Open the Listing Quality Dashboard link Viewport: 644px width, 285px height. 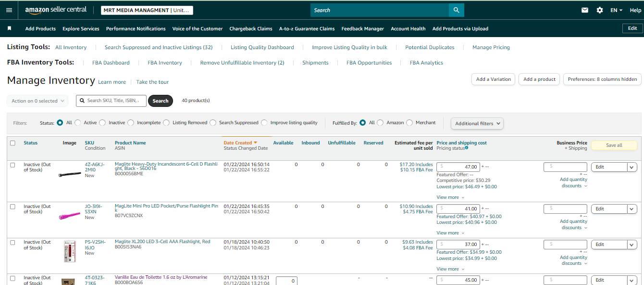(262, 47)
